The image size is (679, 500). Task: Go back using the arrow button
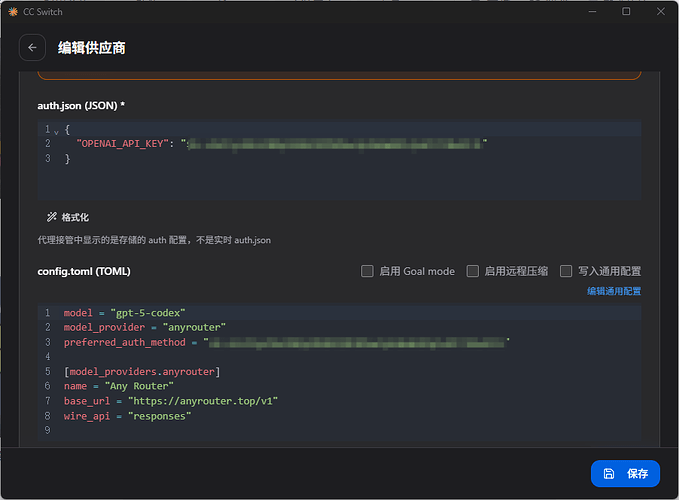point(32,48)
